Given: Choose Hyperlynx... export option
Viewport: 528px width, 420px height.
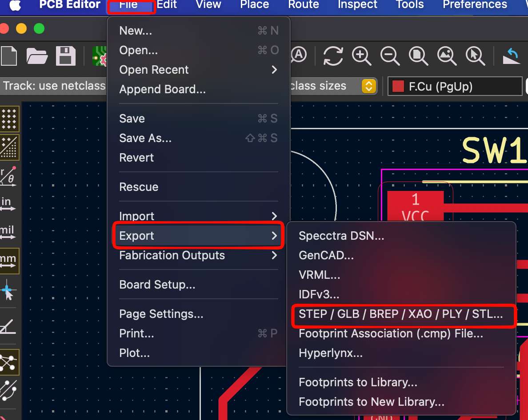Looking at the screenshot, I should [401, 353].
